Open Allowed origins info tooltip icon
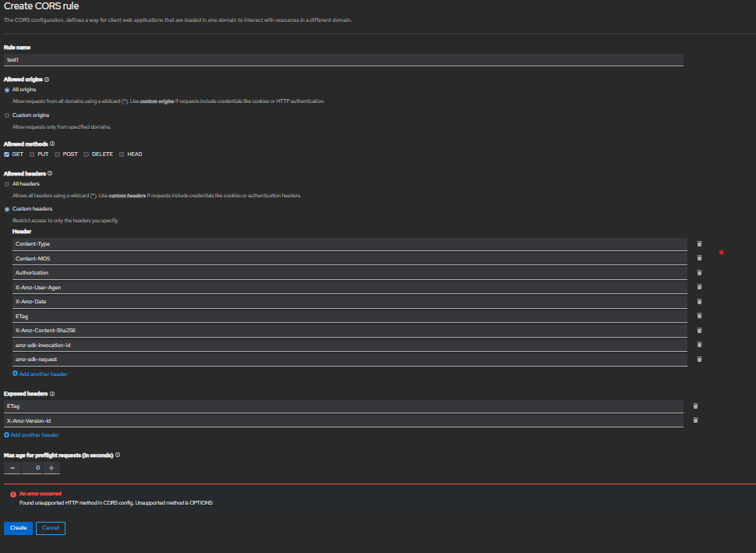This screenshot has width=756, height=553. pos(47,80)
